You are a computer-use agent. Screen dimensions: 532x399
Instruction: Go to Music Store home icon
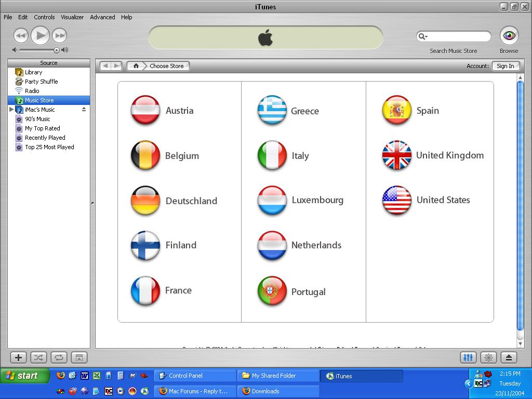[136, 66]
